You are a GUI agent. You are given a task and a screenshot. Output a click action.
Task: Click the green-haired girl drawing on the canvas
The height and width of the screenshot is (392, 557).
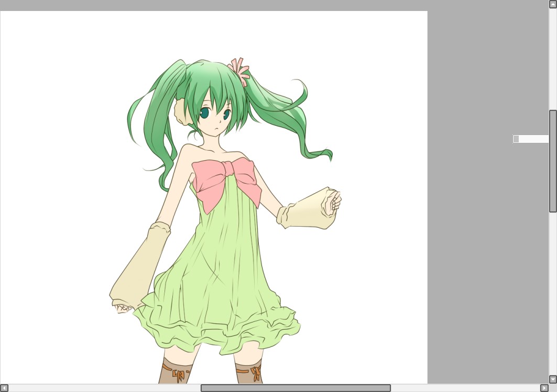[225, 221]
